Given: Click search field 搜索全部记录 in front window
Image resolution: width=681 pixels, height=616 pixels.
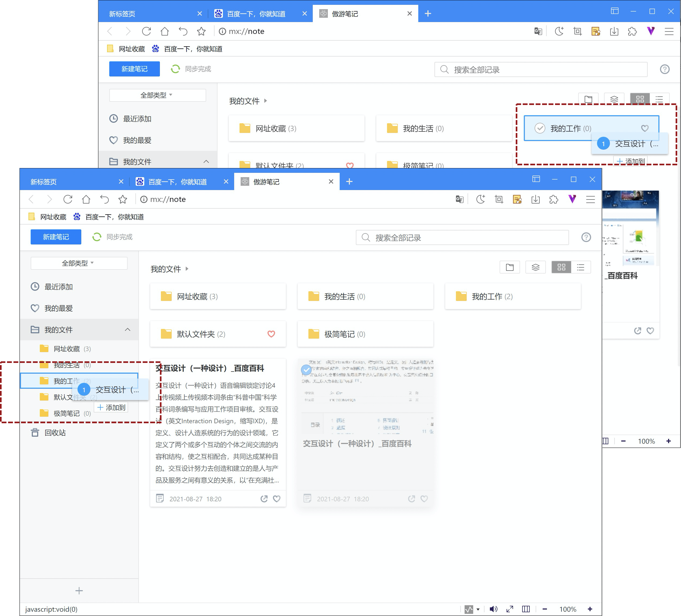Looking at the screenshot, I should click(x=462, y=237).
